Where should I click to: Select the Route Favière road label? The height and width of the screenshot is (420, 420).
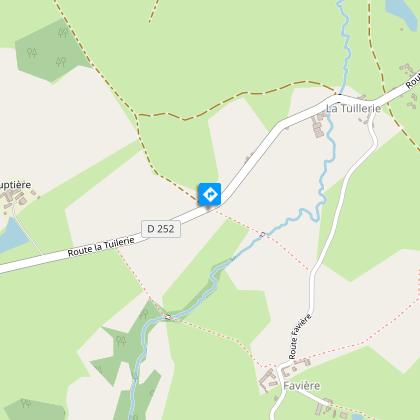click(300, 336)
